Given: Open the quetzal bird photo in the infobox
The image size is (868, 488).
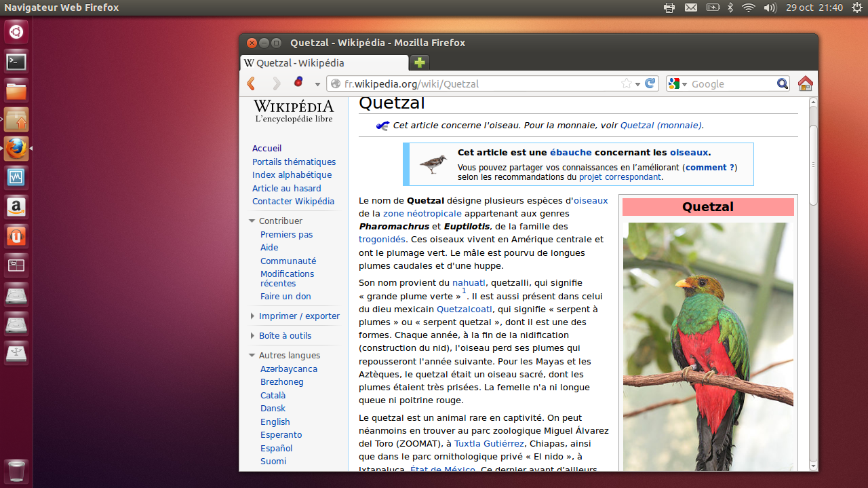Looking at the screenshot, I should [708, 347].
